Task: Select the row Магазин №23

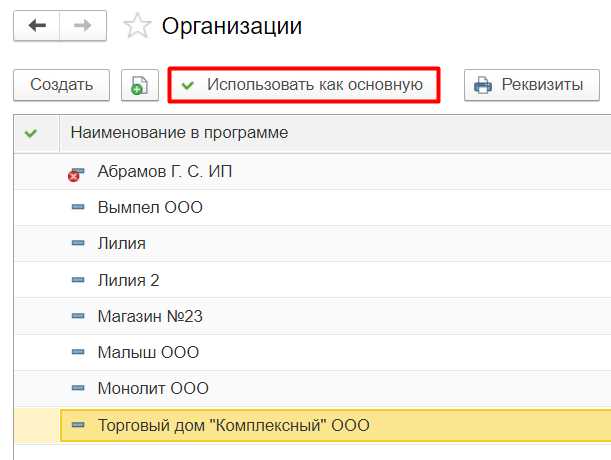Action: 313,316
